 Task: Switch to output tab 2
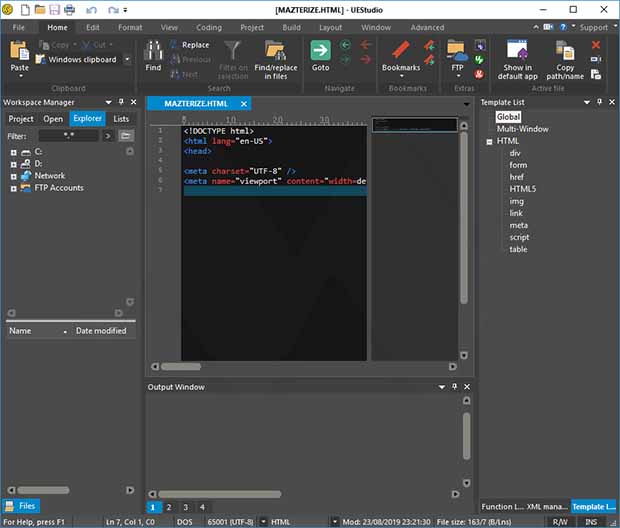coord(169,507)
